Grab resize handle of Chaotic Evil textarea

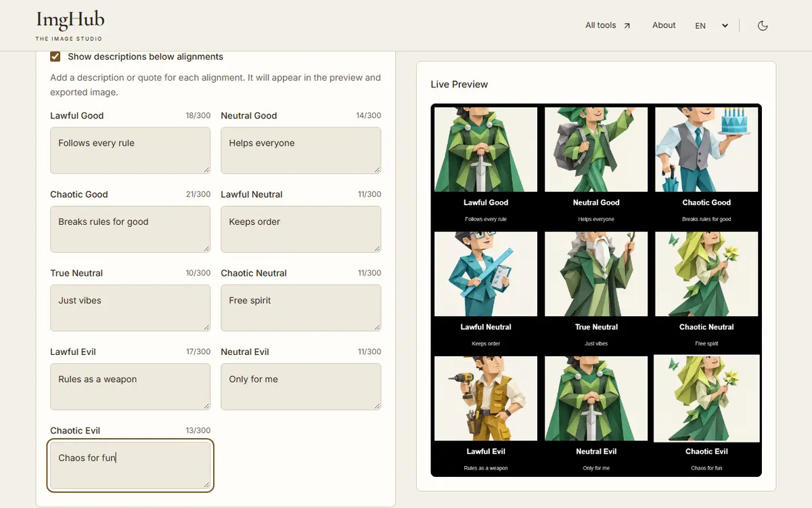[x=206, y=484]
